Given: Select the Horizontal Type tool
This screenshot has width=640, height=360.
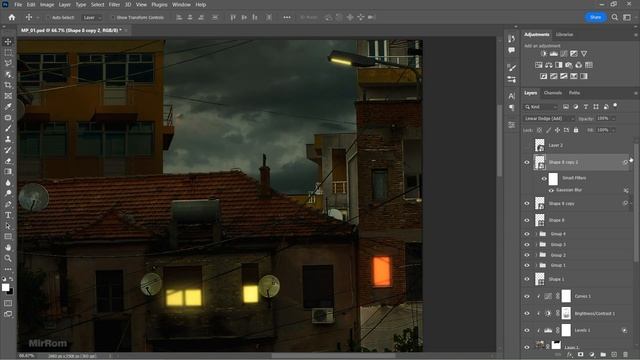Looking at the screenshot, I should click(8, 215).
